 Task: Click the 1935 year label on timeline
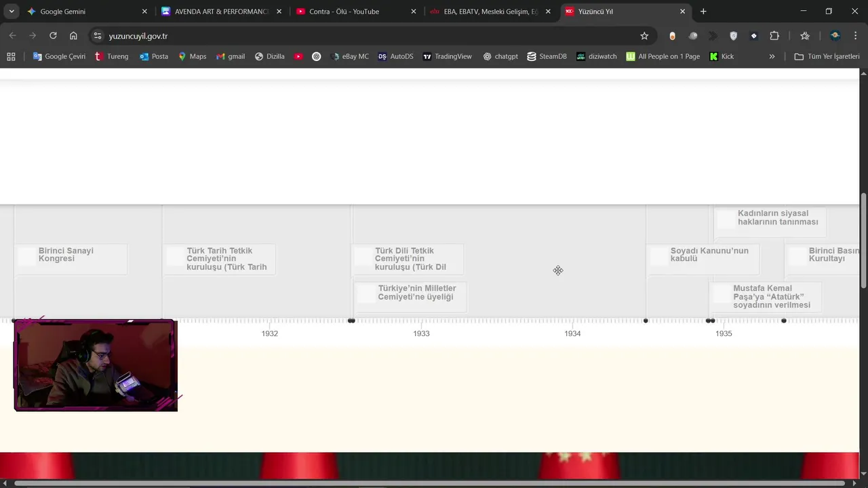click(724, 333)
